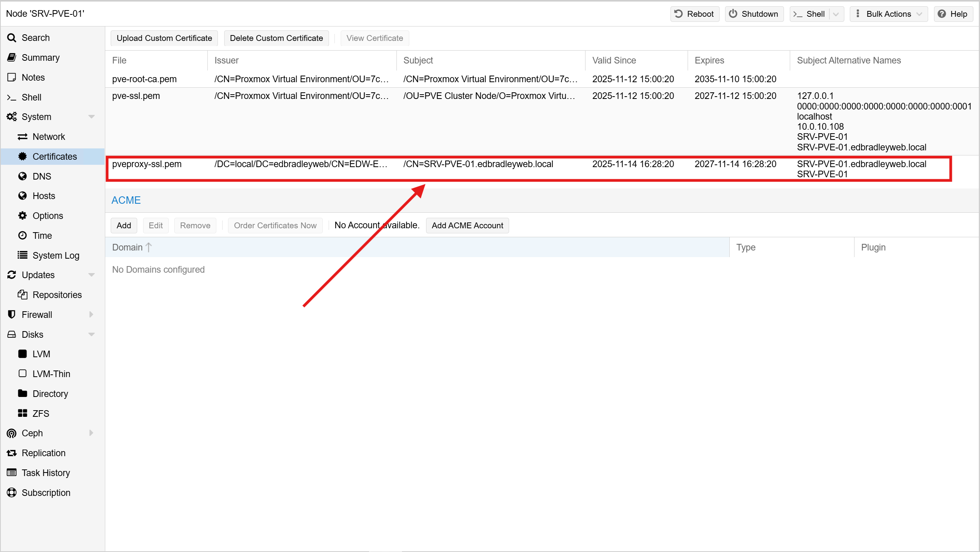Click the Task History list icon
The image size is (980, 552).
[x=12, y=473]
